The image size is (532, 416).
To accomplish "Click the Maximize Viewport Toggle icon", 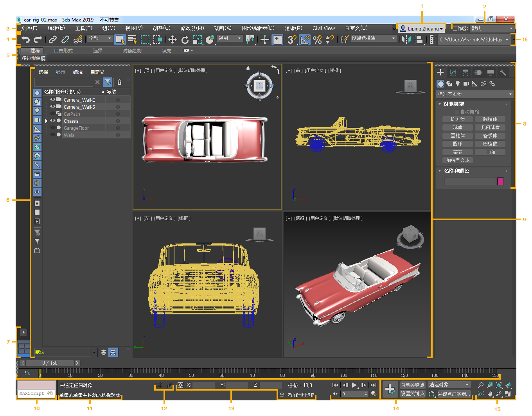I will pyautogui.click(x=508, y=394).
